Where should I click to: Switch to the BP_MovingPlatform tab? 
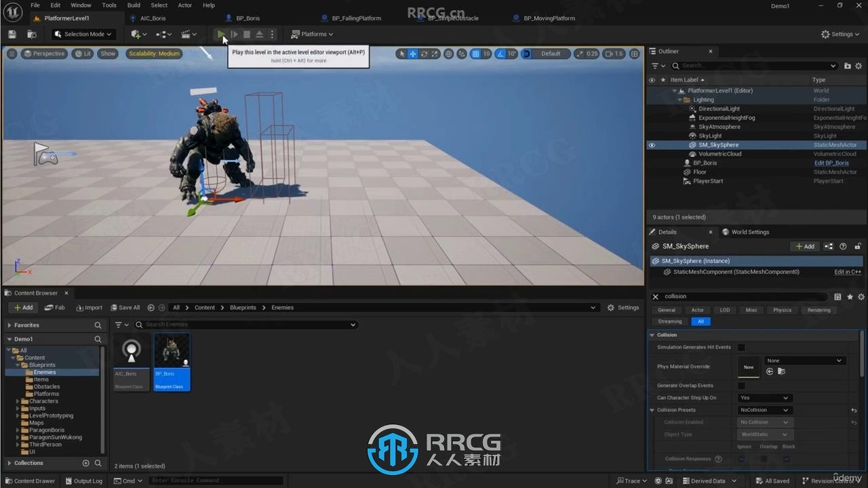click(x=549, y=18)
